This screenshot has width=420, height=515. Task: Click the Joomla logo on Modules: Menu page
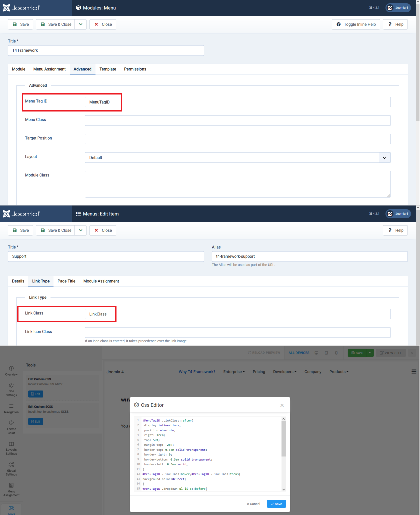tap(21, 8)
